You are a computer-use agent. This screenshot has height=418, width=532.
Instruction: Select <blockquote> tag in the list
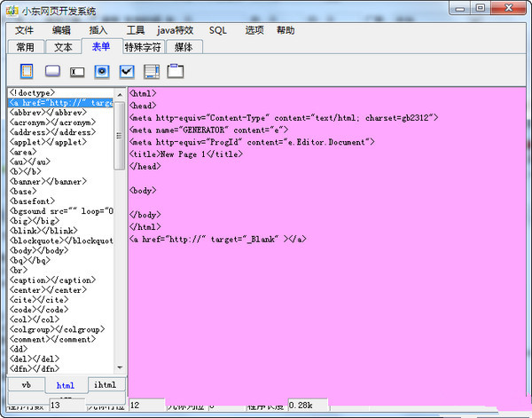pos(62,241)
